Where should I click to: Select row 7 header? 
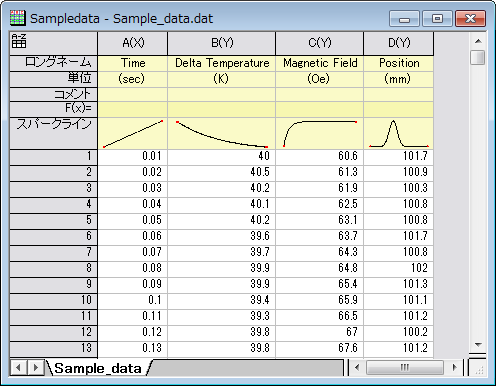tap(53, 252)
